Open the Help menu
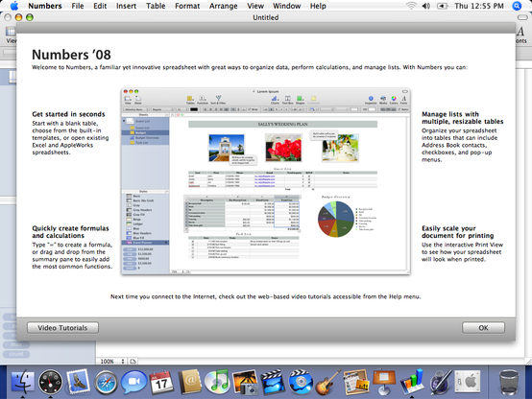Viewport: 532px width, 399px height. pos(318,6)
